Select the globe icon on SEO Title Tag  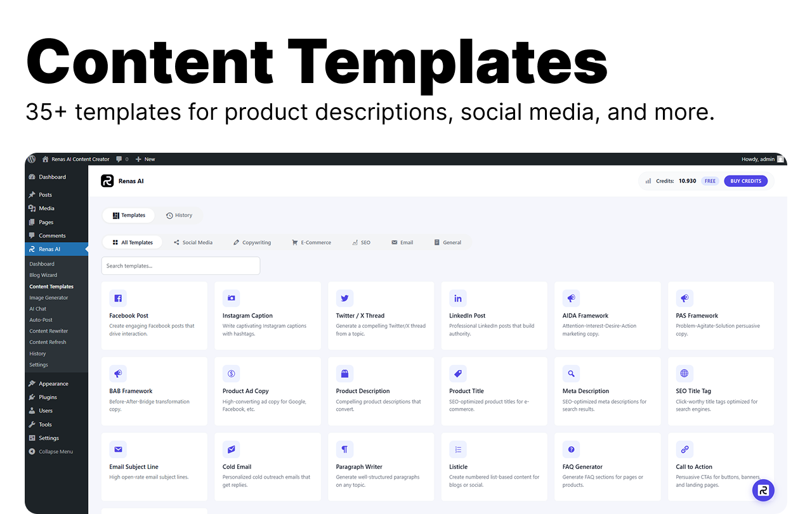[x=684, y=373]
